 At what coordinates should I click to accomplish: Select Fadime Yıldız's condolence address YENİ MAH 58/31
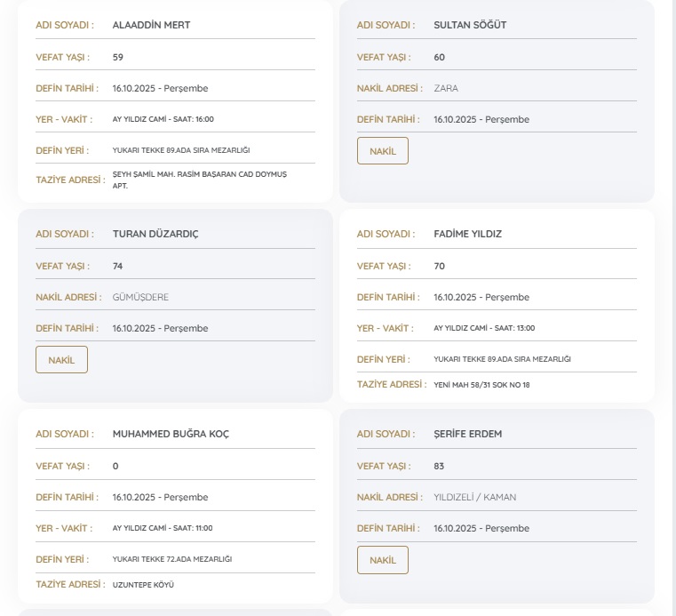[481, 385]
